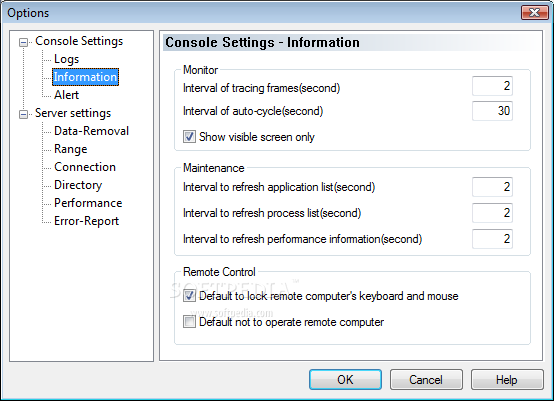Select the Range tree item
Image resolution: width=554 pixels, height=401 pixels.
click(x=70, y=149)
